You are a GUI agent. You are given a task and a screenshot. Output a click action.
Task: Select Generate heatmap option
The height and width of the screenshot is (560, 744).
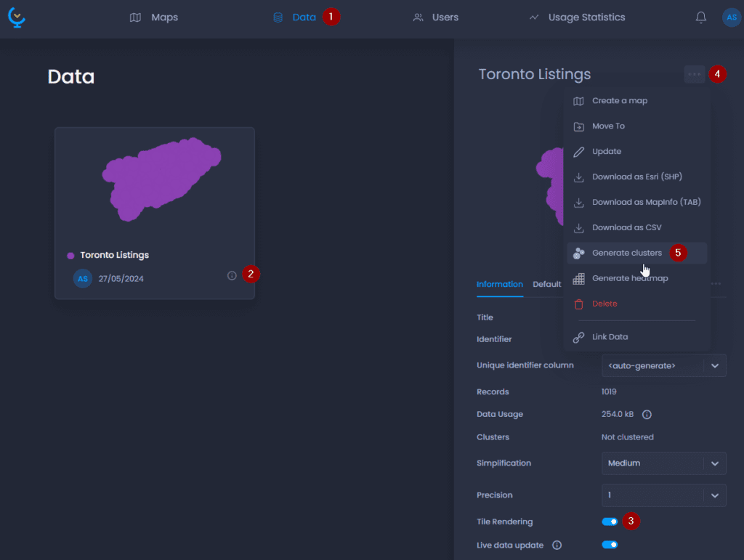pos(636,278)
